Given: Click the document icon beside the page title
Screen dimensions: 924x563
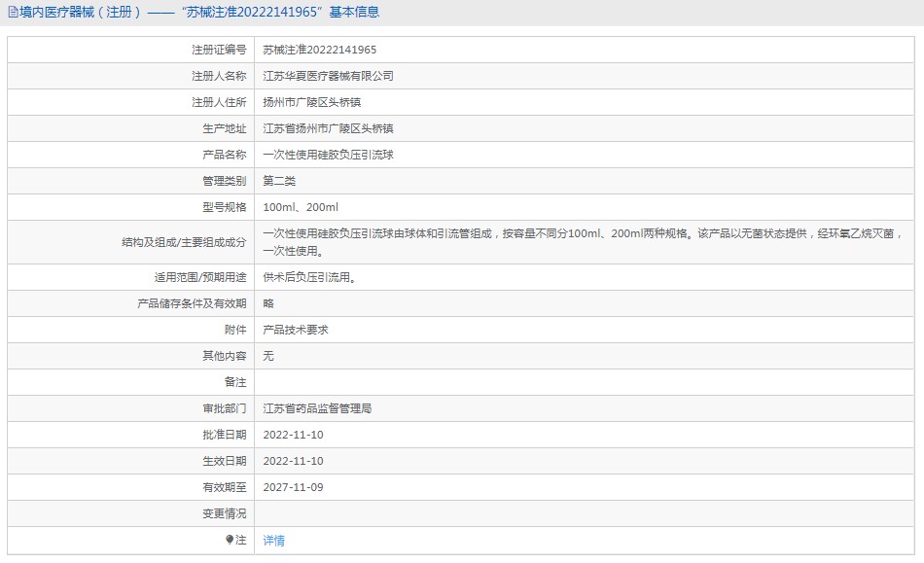Looking at the screenshot, I should [x=13, y=12].
